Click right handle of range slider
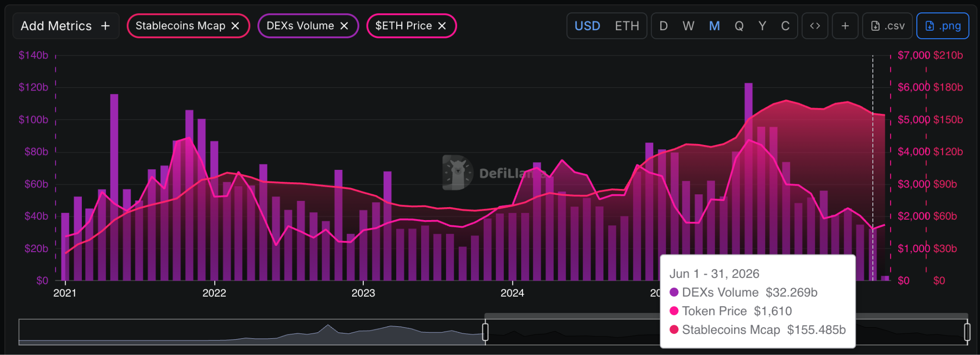Image resolution: width=980 pixels, height=355 pixels. 967,332
